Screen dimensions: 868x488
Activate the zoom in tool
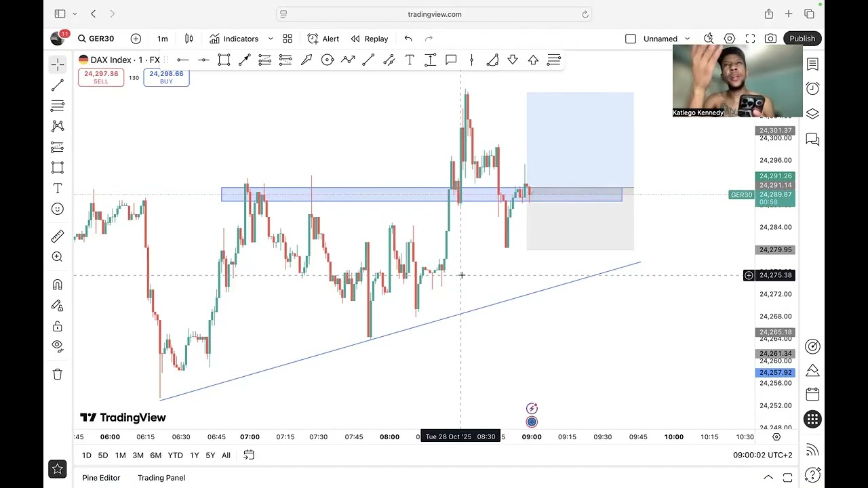click(58, 257)
